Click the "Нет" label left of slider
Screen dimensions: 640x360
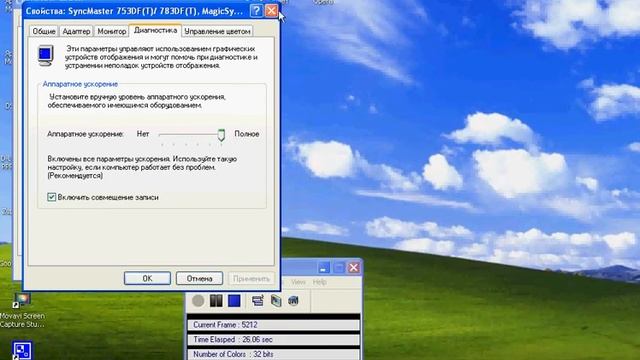(143, 134)
